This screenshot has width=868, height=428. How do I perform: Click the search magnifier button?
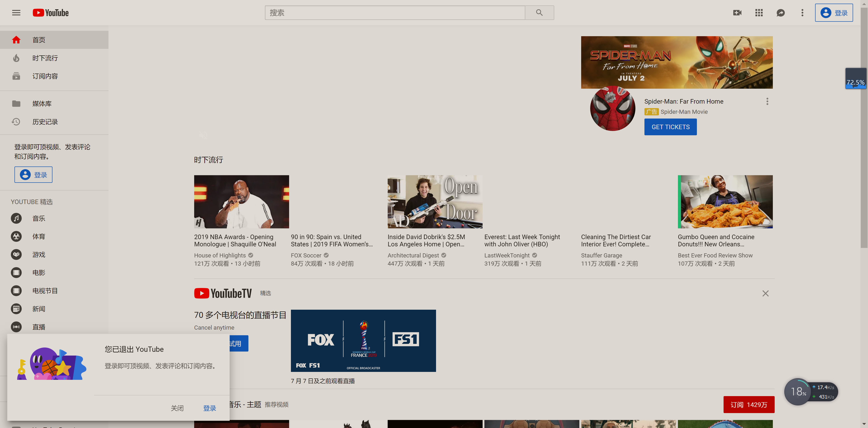click(539, 13)
